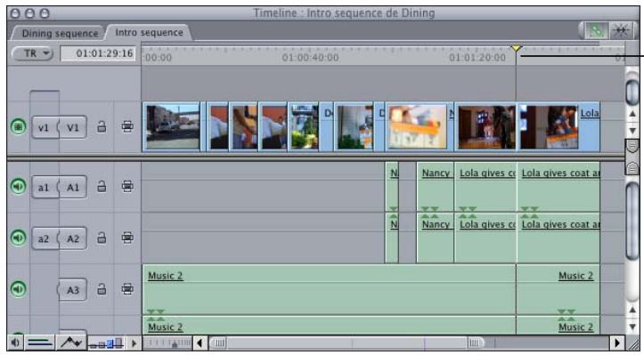
Task: Toggle Auto Select on A3 track
Action: (x=127, y=289)
